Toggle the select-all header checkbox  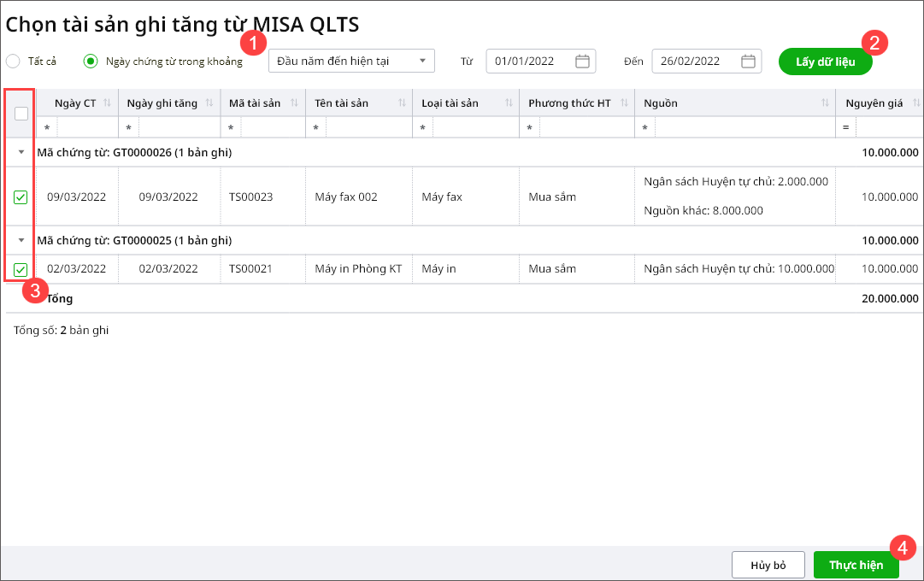pyautogui.click(x=21, y=113)
